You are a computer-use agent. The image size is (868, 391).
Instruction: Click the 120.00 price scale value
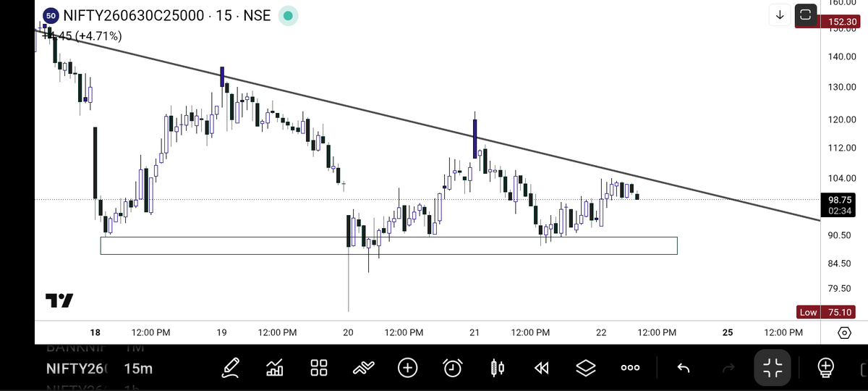pos(842,120)
